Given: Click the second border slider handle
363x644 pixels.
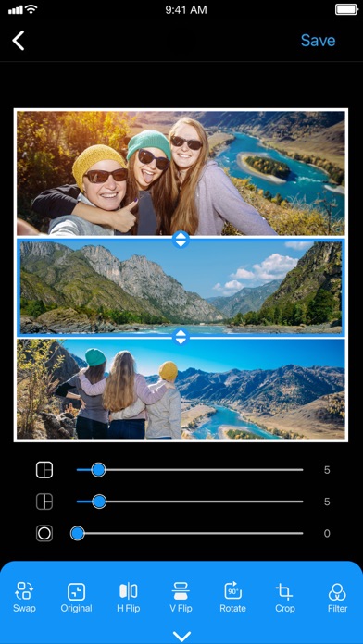Looking at the screenshot, I should [x=99, y=502].
